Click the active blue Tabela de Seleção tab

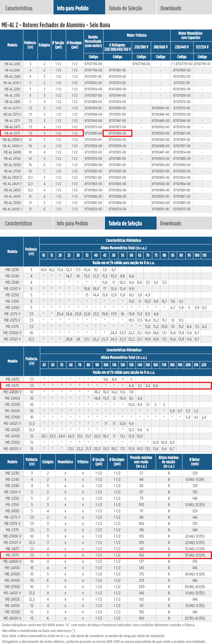coord(125,223)
